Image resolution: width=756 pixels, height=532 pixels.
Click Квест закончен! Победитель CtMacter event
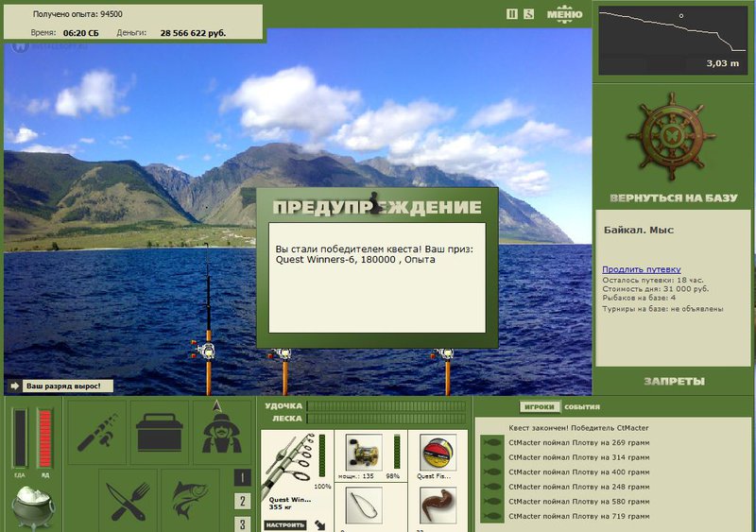(x=578, y=428)
